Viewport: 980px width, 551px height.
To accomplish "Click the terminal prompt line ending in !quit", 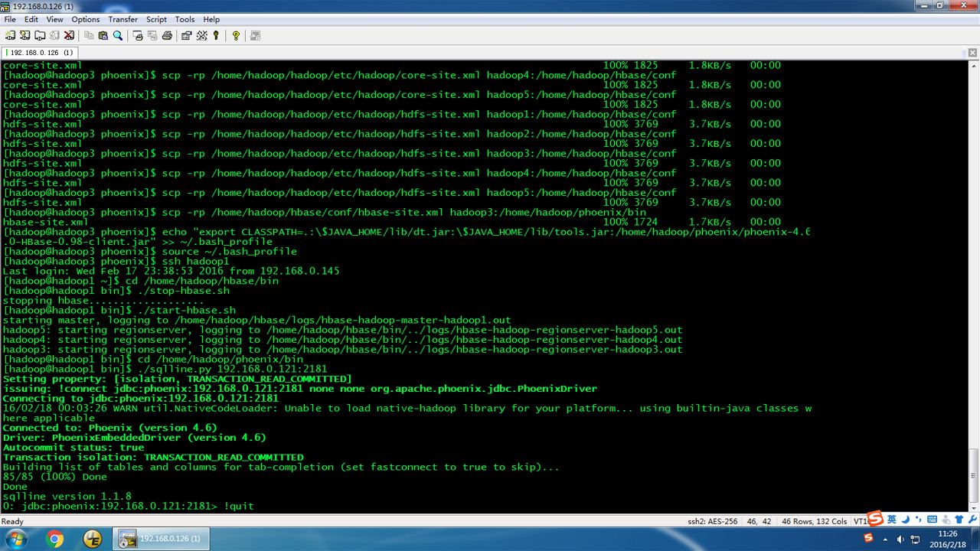I will pos(129,506).
